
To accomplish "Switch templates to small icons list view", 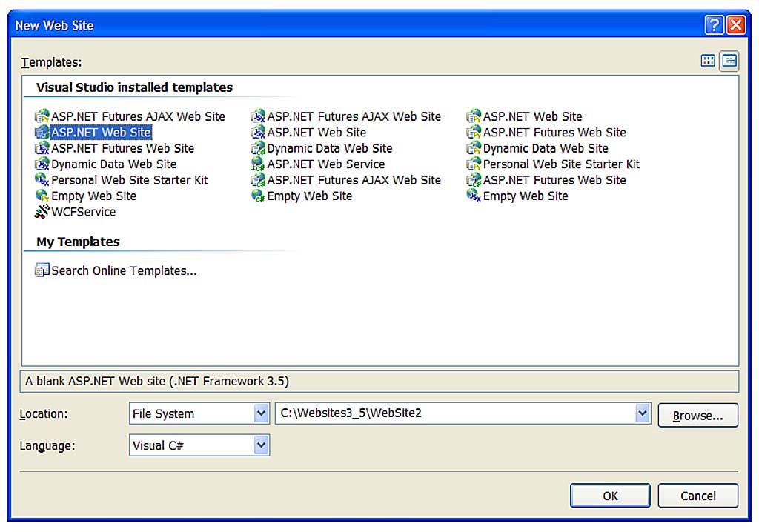I will click(729, 61).
